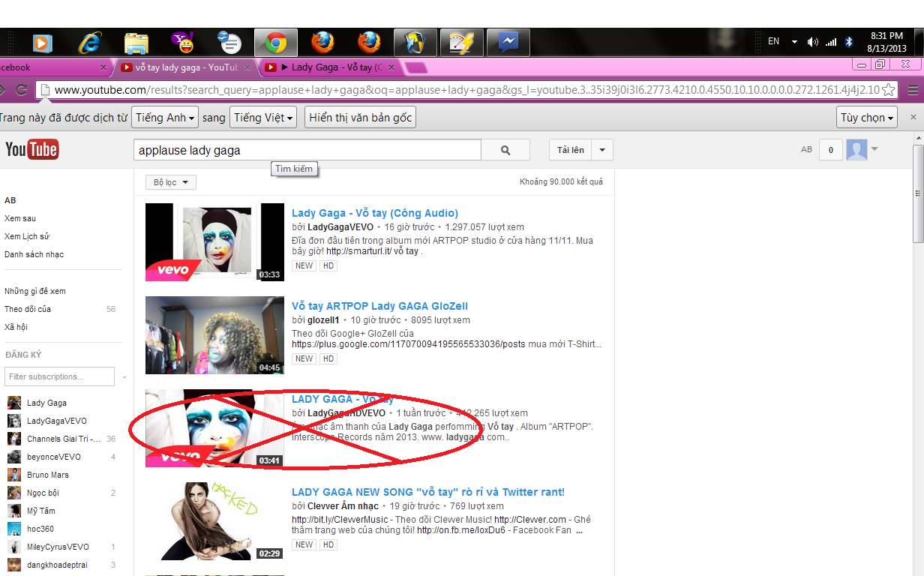Click 'hoc360' subscription name
This screenshot has height=576, width=924.
40,529
